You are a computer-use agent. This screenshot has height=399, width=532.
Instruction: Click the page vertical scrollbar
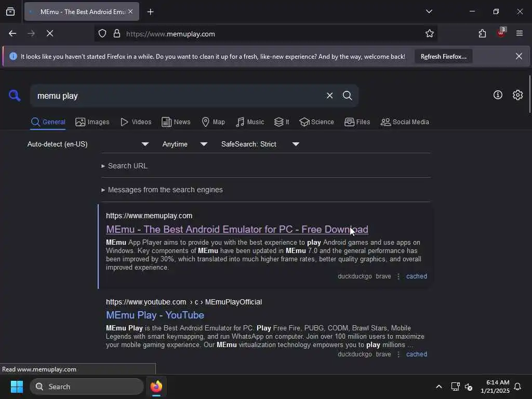(x=529, y=95)
